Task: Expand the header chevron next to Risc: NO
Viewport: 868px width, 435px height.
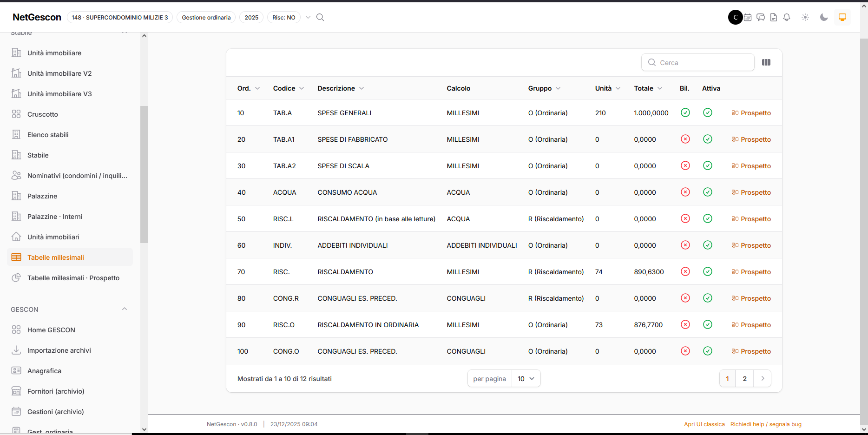Action: coord(308,17)
